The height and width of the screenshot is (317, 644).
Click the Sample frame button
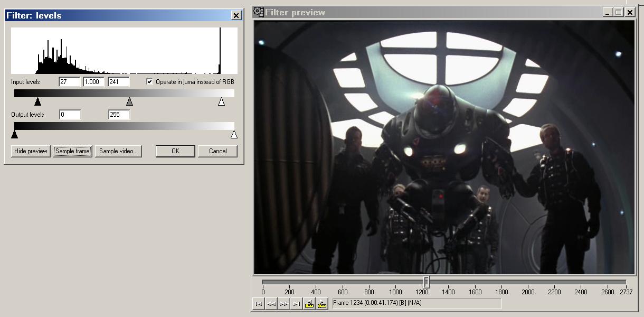[72, 151]
